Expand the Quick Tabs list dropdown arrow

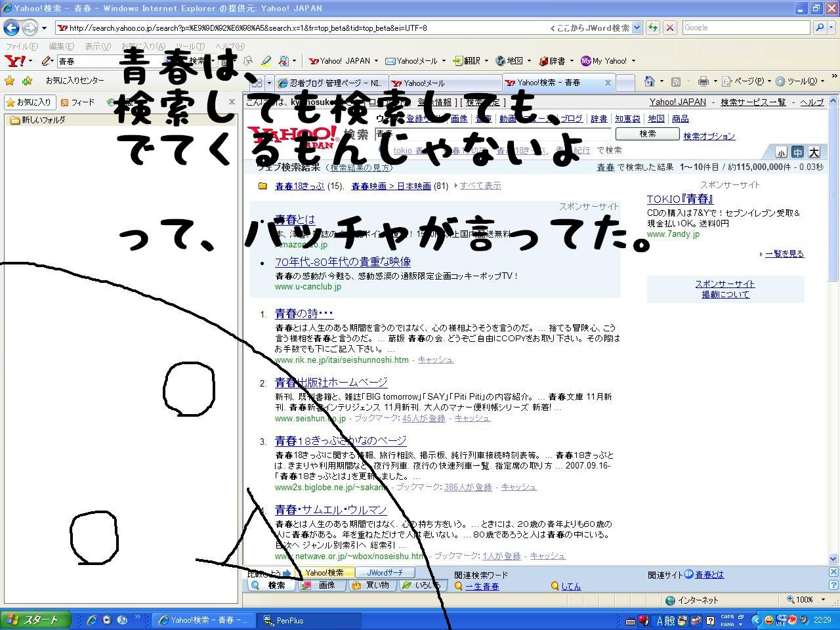[268, 83]
